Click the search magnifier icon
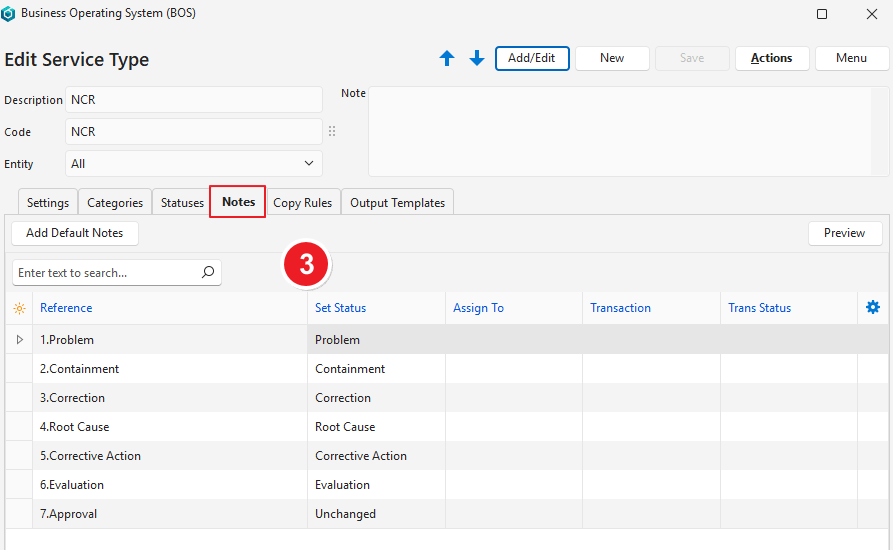The image size is (893, 550). click(208, 272)
